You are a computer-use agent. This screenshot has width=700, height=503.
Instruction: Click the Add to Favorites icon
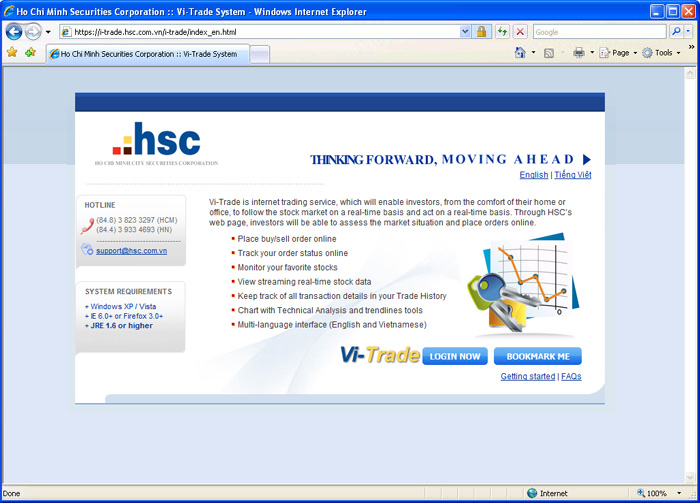30,53
